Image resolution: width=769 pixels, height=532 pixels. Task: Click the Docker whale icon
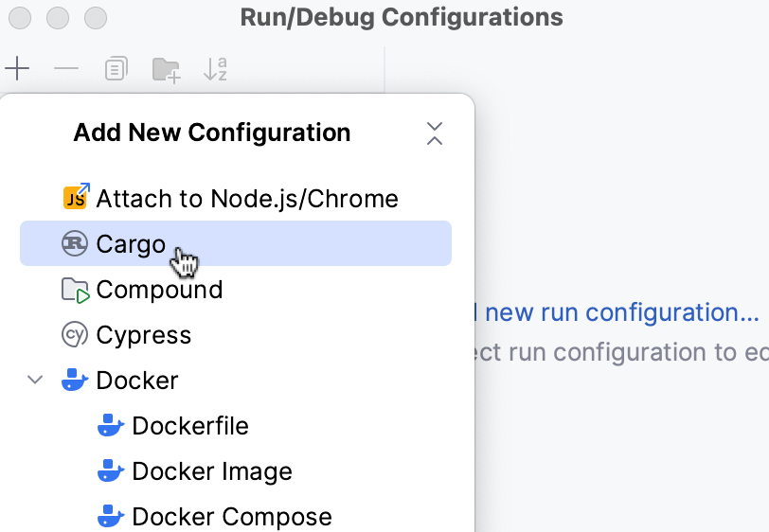click(75, 381)
